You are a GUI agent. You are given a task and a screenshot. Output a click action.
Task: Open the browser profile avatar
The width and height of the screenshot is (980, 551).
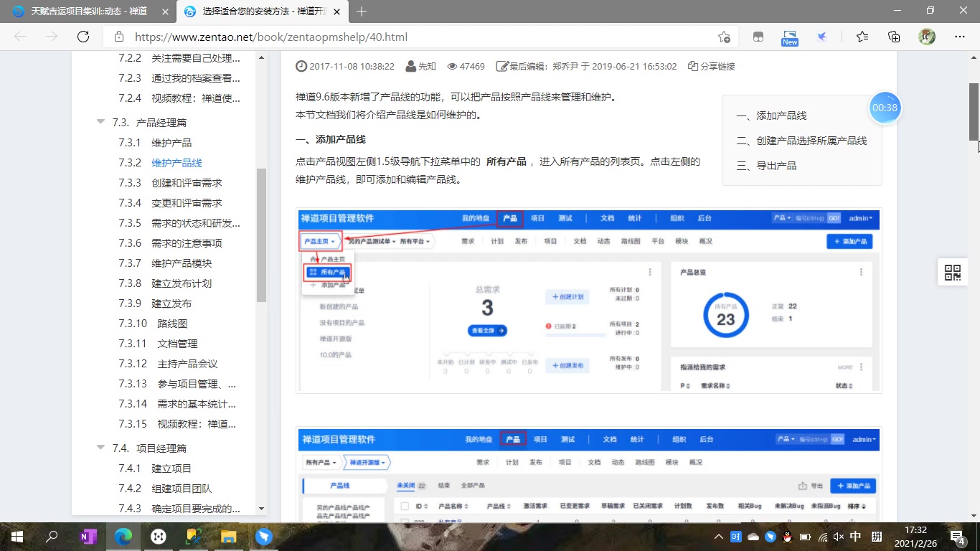point(927,37)
